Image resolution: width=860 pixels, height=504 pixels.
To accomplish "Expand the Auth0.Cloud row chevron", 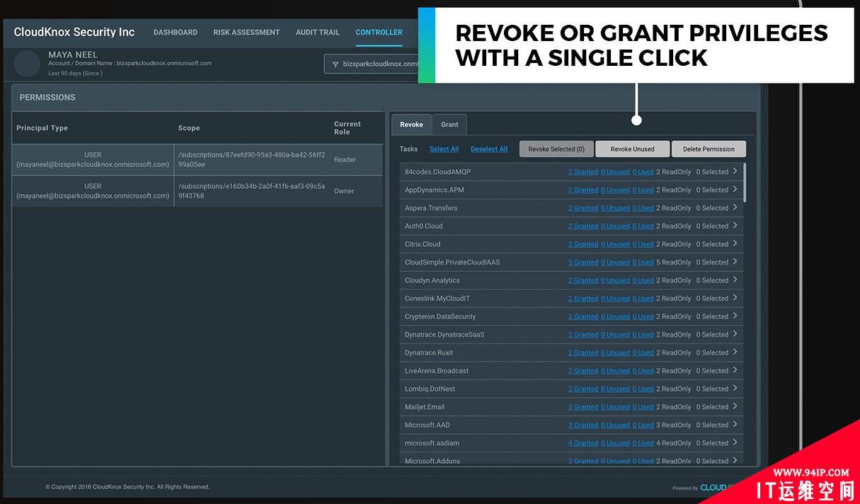I will 735,226.
